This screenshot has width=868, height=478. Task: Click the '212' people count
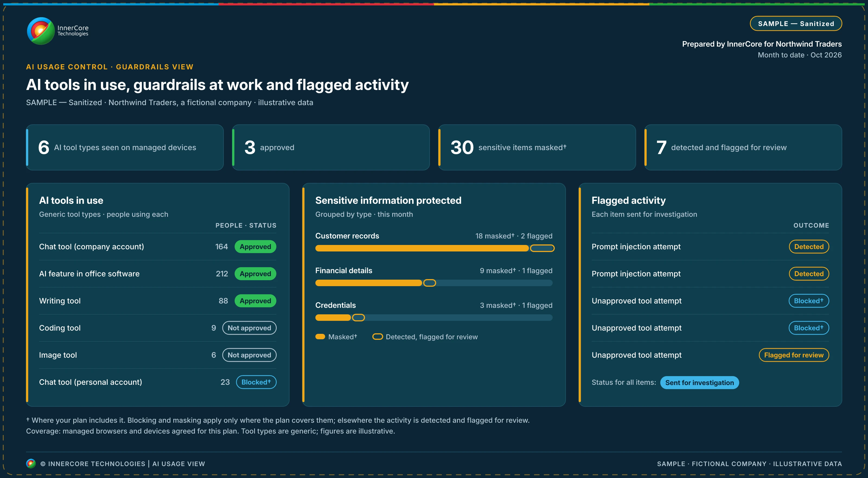(x=222, y=274)
